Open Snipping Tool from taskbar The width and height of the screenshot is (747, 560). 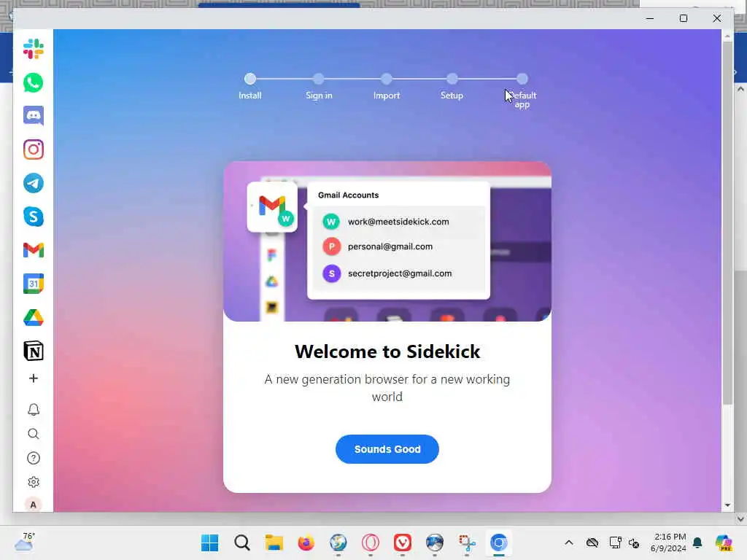(467, 542)
